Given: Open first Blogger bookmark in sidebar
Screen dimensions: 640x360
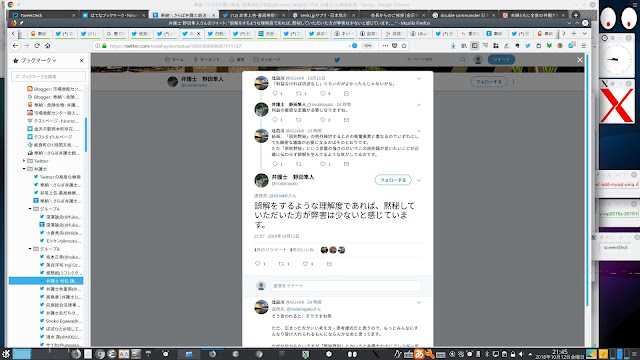Looking at the screenshot, I should (x=54, y=89).
